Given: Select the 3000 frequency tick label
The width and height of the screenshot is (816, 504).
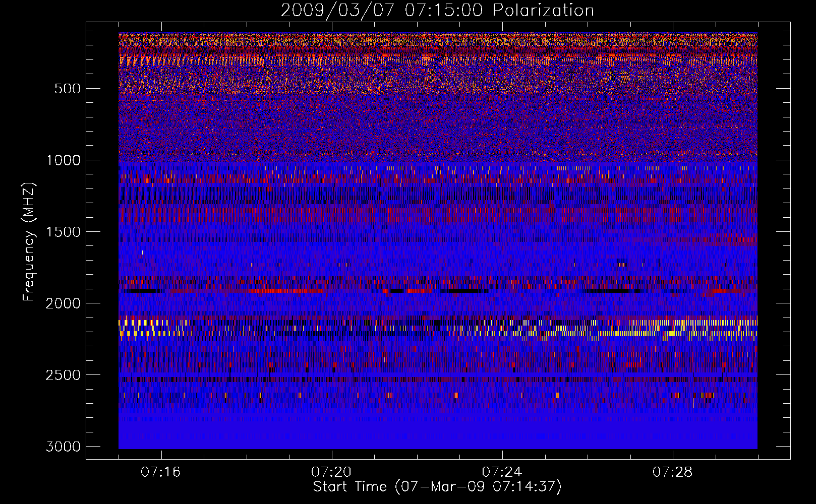Looking at the screenshot, I should click(x=63, y=447).
